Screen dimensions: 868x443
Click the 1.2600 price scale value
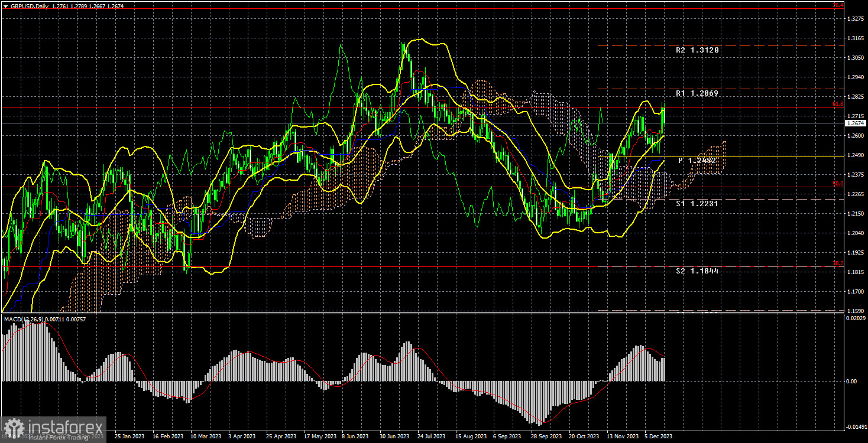point(854,136)
